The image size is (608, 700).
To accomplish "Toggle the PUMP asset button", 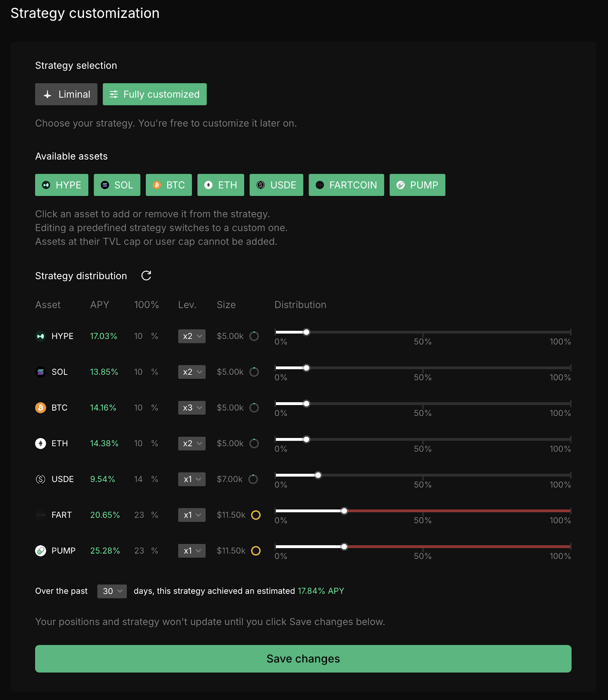I will click(x=417, y=185).
